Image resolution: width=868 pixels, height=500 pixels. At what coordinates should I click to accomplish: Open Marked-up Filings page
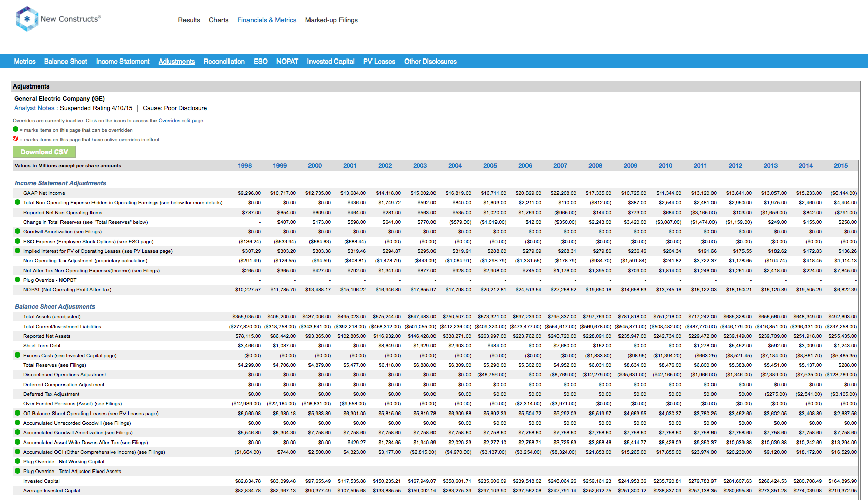(x=331, y=20)
